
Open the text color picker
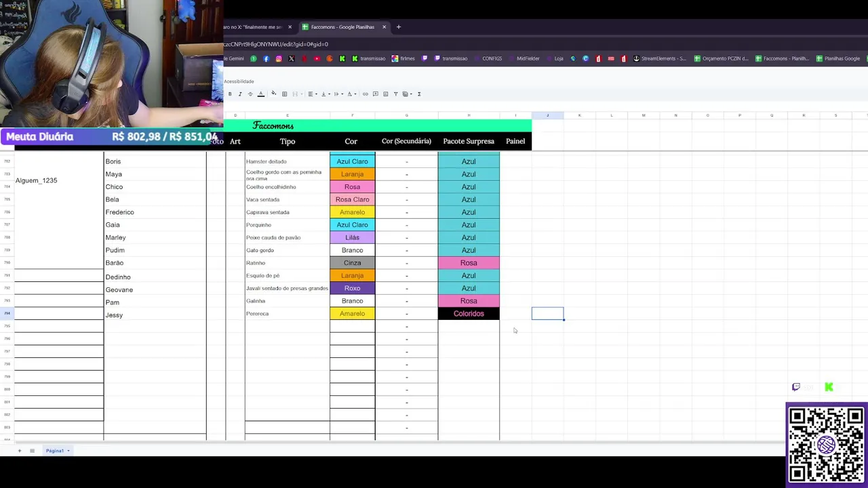261,94
